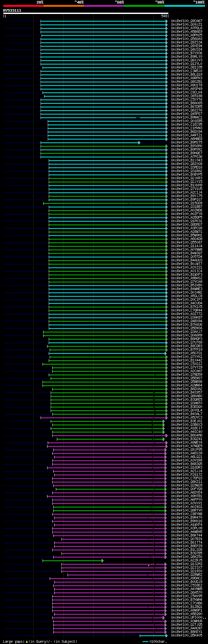This screenshot has height=644, width=208.
Task: Click the white query length bar ending at 548
Action: (85, 13)
